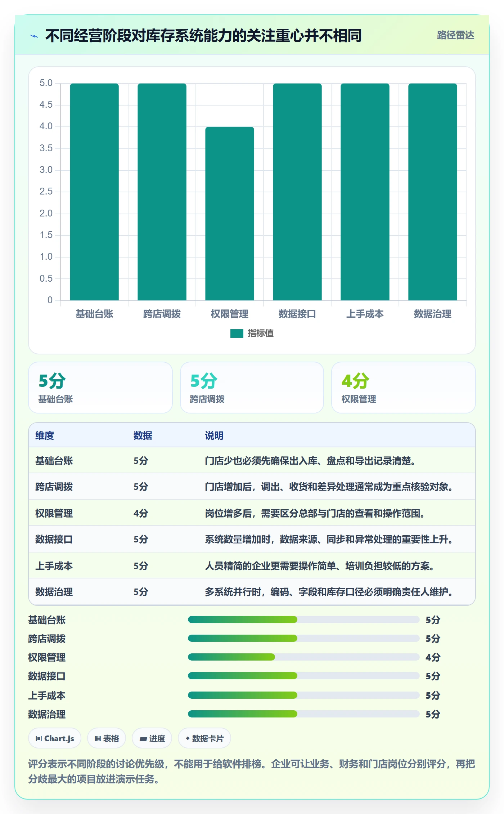Click the 数据治理 label in progress list
This screenshot has width=504, height=814.
coord(47,714)
